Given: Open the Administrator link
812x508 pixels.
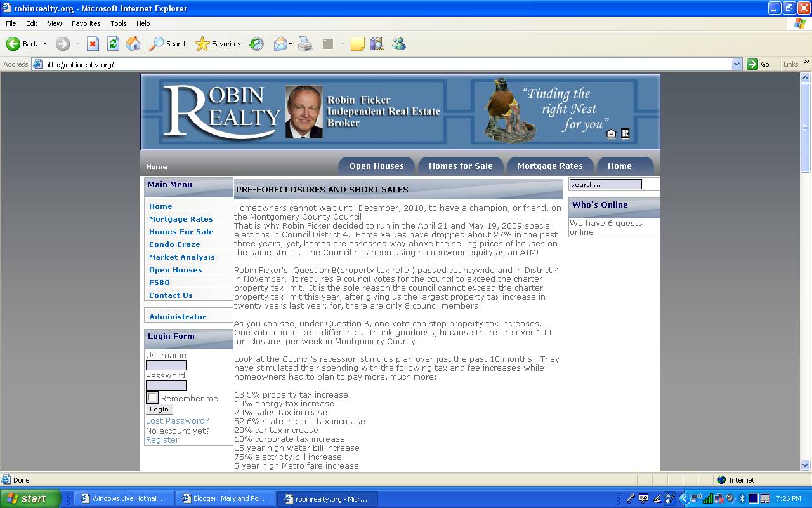Looking at the screenshot, I should point(178,317).
